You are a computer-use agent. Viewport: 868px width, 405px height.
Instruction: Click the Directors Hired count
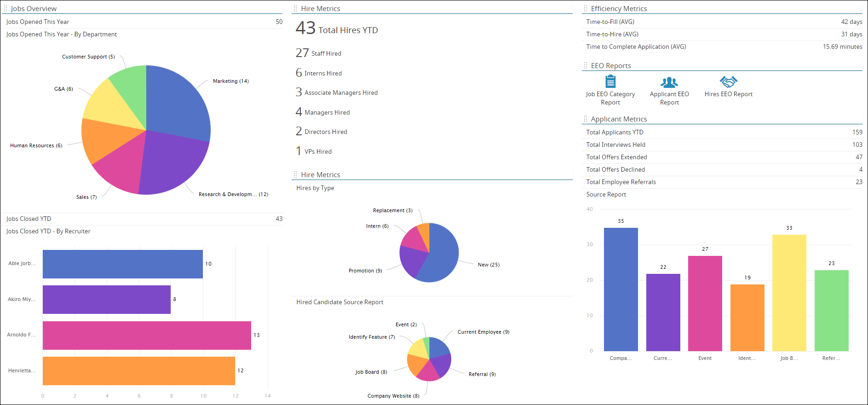[299, 131]
